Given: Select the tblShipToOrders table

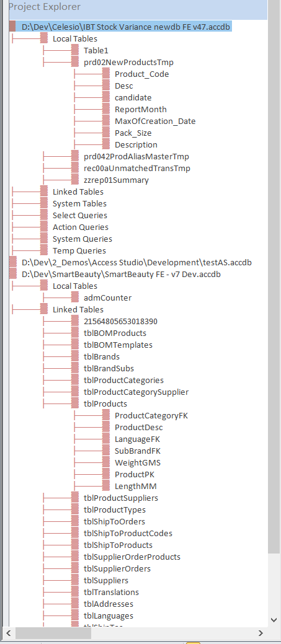Looking at the screenshot, I should (114, 522).
